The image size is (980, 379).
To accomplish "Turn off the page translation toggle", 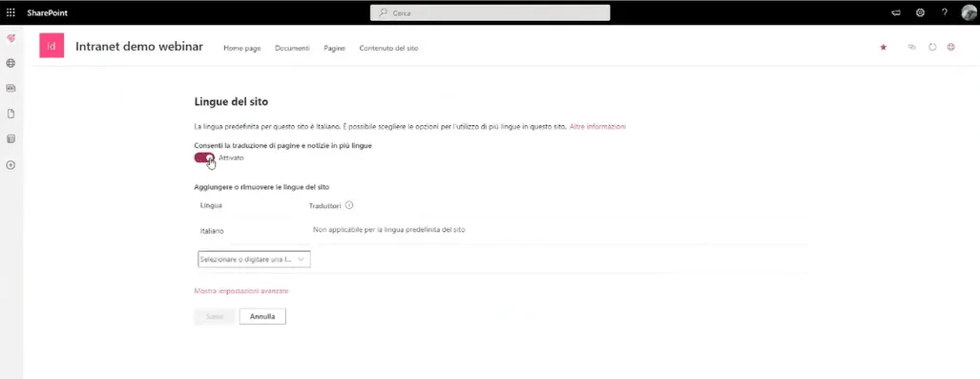I will pos(204,158).
